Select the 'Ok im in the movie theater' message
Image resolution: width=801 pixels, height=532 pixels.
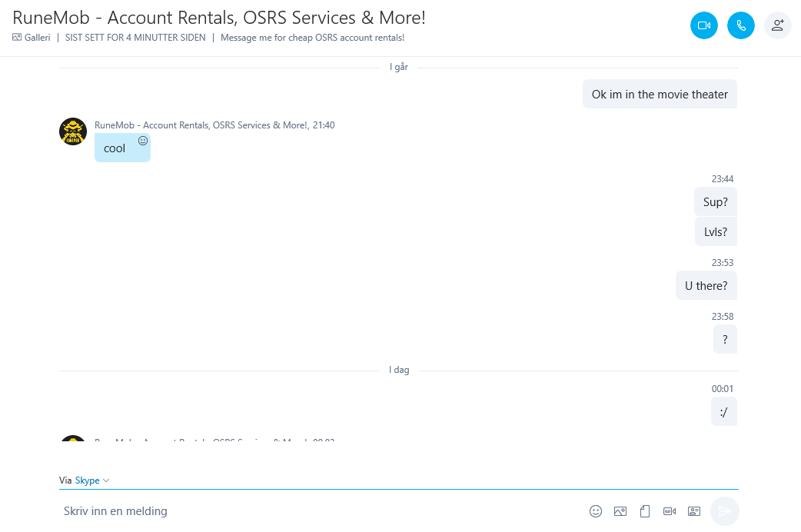click(660, 94)
